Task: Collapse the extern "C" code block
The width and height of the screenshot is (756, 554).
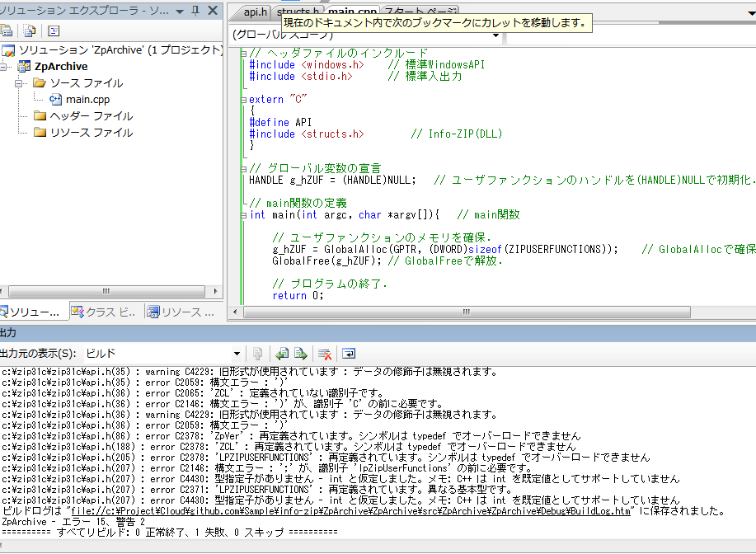Action: click(243, 100)
